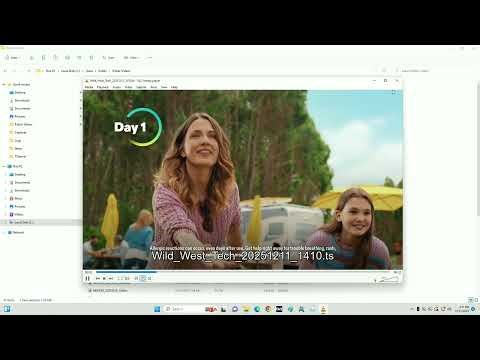Click the Delete icon in Explorer toolbar
Image resolution: width=480 pixels, height=360 pixels.
pos(91,58)
